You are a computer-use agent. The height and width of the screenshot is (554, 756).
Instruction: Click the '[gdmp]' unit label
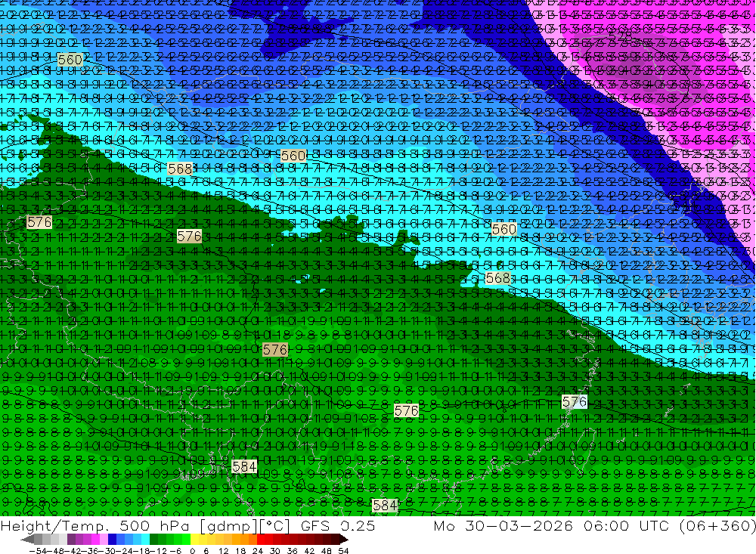[x=228, y=526]
